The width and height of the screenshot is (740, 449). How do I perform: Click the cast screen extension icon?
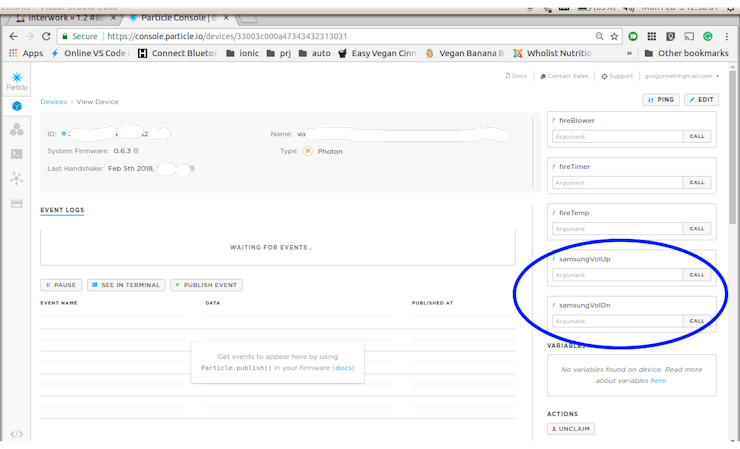tap(689, 36)
